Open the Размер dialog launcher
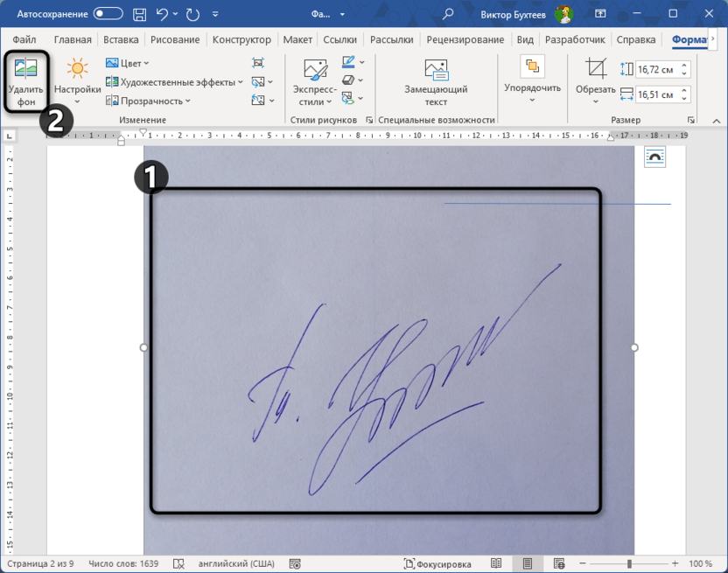Screen dimensions: 728x573 tap(691, 120)
